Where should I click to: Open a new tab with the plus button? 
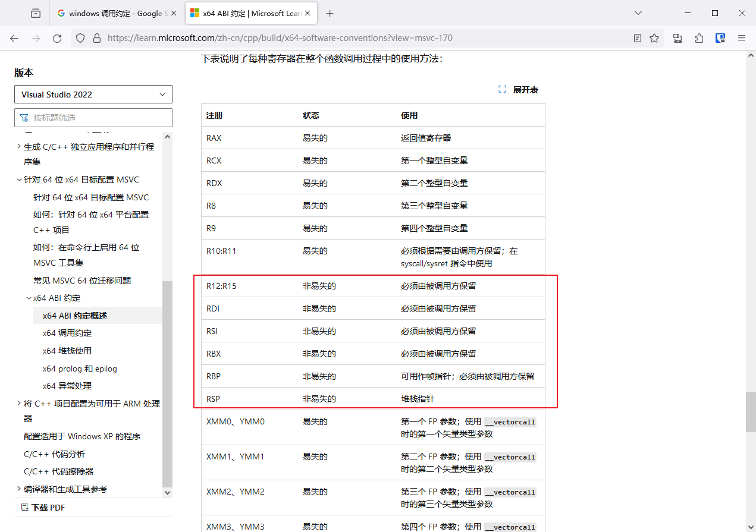330,13
